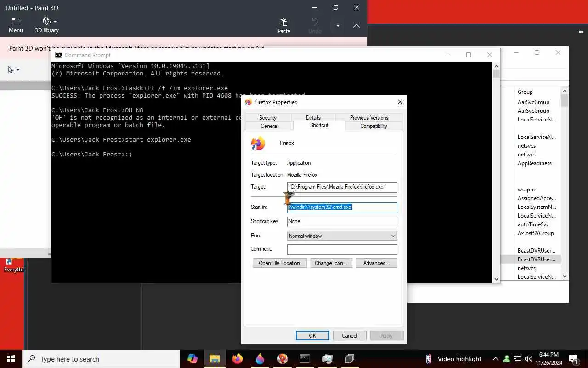Click into the Target path field
588x368 pixels.
pos(342,187)
